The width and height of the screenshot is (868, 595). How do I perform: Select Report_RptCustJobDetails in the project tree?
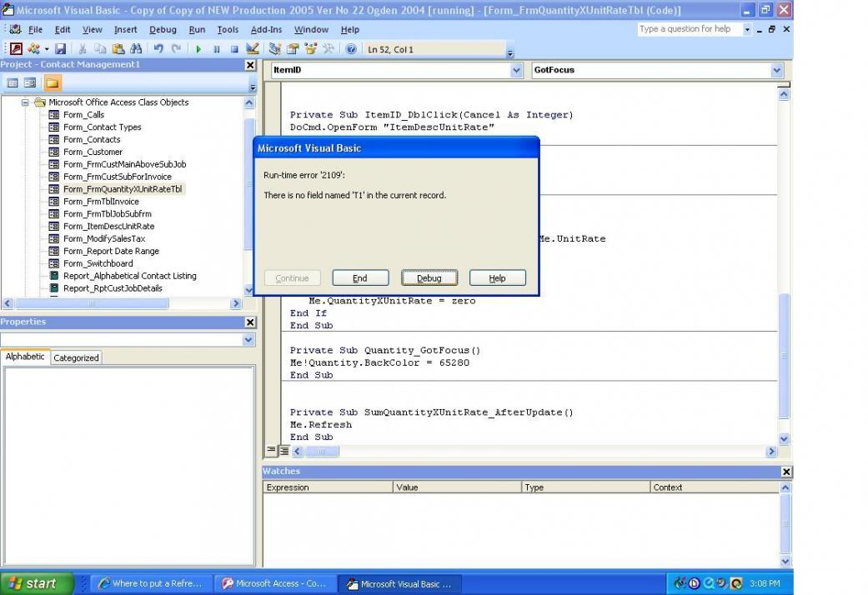click(x=113, y=288)
